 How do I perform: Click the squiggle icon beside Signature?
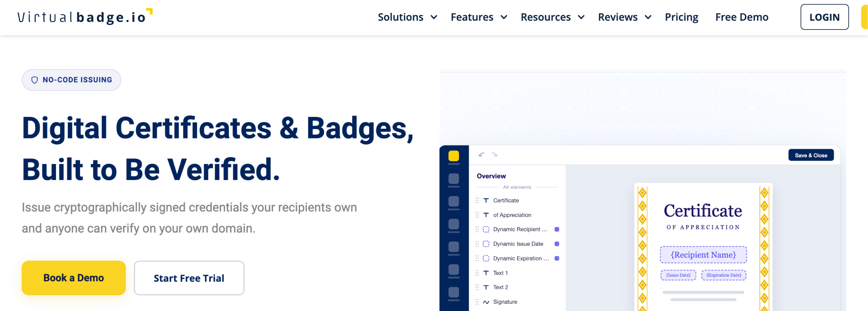[x=486, y=302]
